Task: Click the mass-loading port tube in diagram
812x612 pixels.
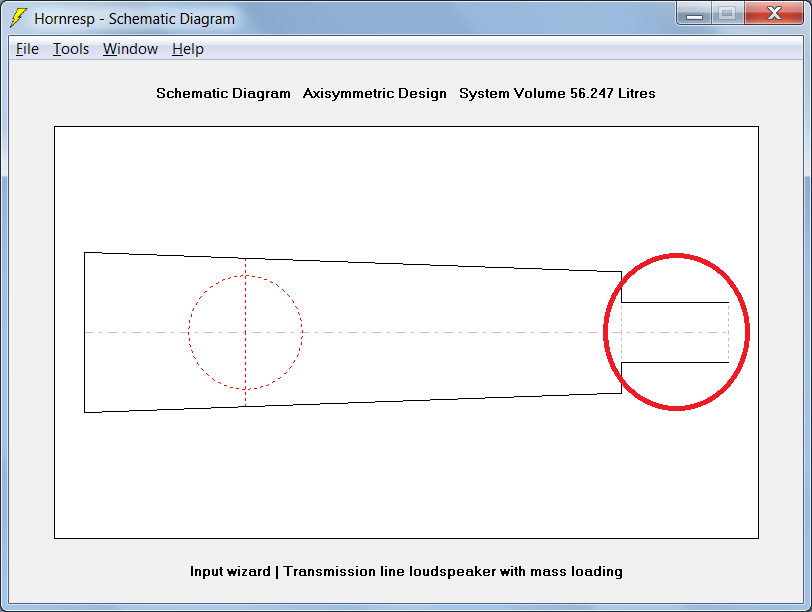Action: [x=675, y=332]
